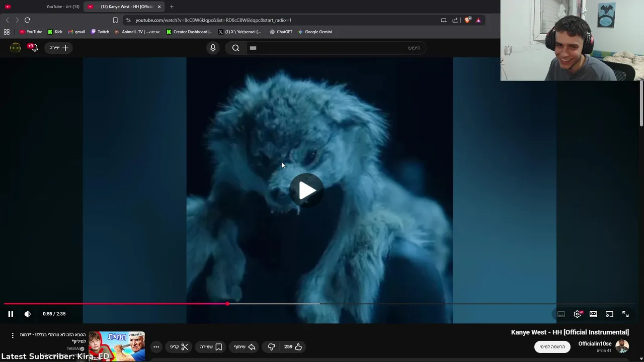
Task: Mute the video volume speaker icon
Action: (28, 314)
